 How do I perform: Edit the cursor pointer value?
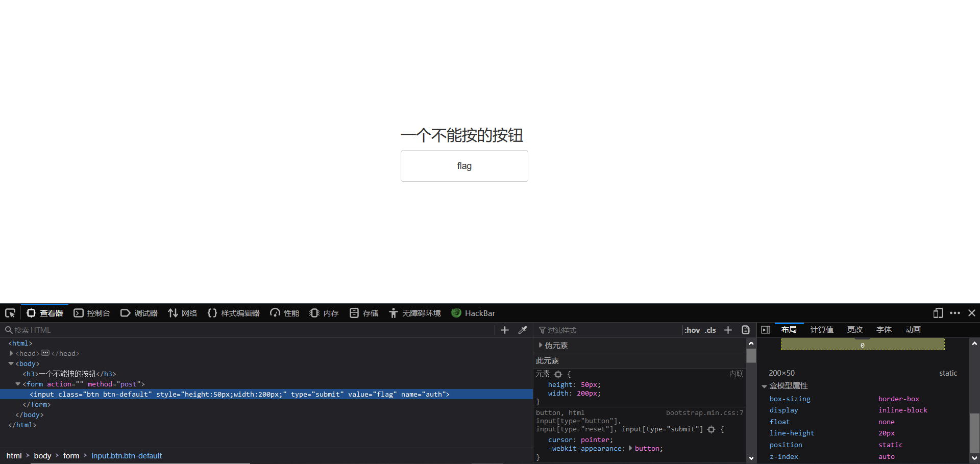point(595,439)
